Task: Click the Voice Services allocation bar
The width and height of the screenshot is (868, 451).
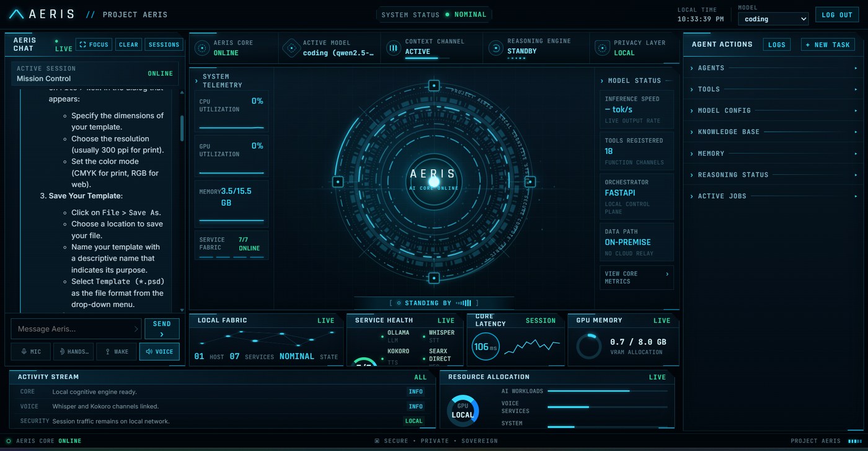Action: pyautogui.click(x=608, y=407)
